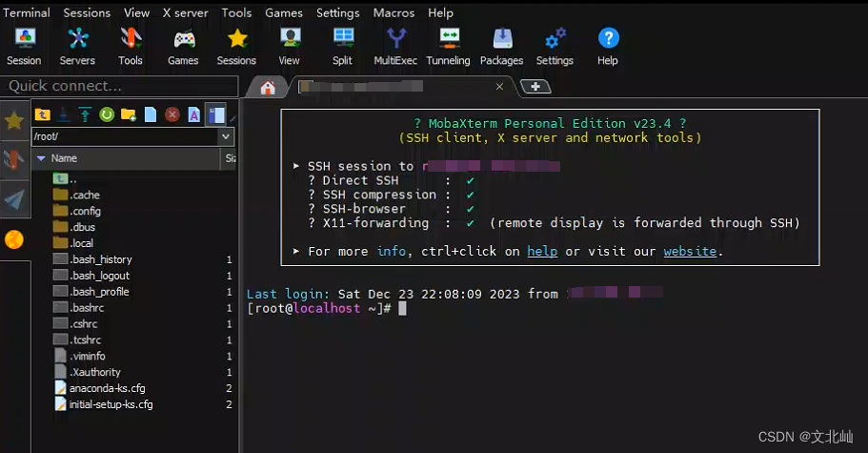Sort files by Name column header
This screenshot has height=453, width=868.
click(128, 158)
